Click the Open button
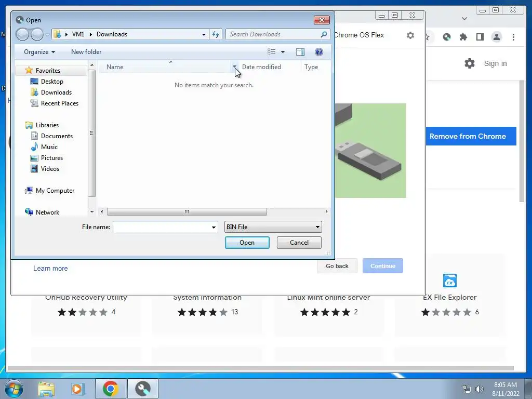Screen dimensions: 532x399 pos(247,243)
